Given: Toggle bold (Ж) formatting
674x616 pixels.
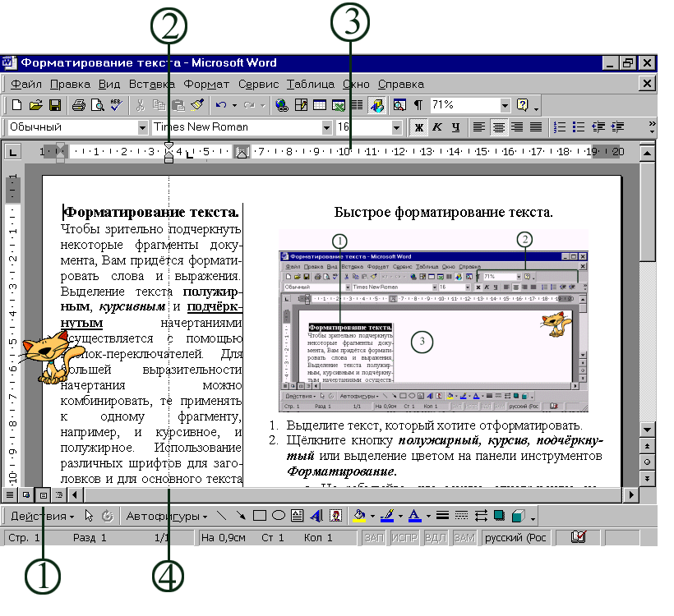Looking at the screenshot, I should (x=418, y=127).
